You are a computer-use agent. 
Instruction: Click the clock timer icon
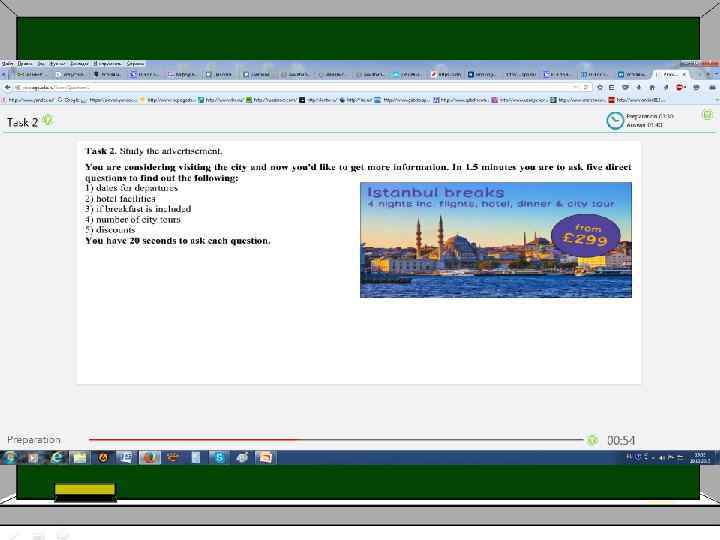click(x=615, y=121)
